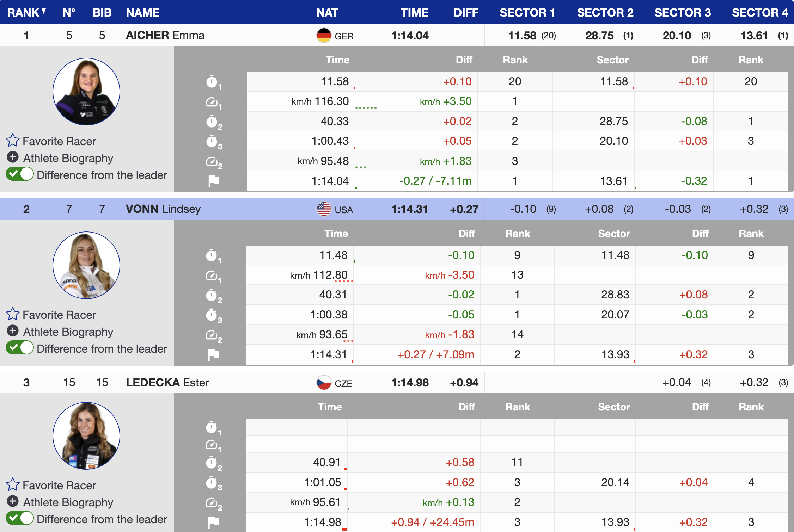Click speed gauge 1 icon in Vonn's details

(x=212, y=276)
